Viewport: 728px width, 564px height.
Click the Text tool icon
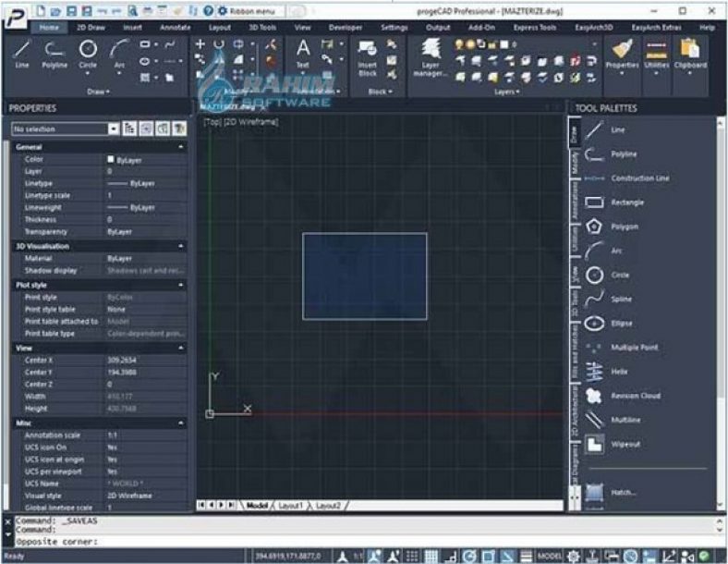tap(303, 54)
